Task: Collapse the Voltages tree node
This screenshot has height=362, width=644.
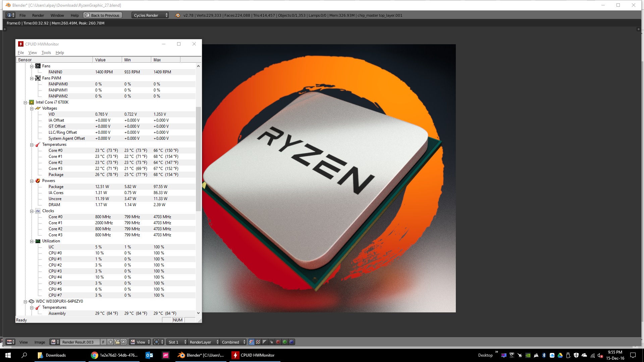Action: (x=32, y=109)
